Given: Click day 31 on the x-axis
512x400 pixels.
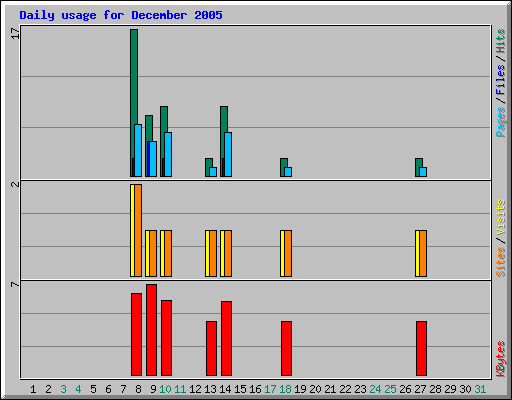Looking at the screenshot, I should coord(480,389).
